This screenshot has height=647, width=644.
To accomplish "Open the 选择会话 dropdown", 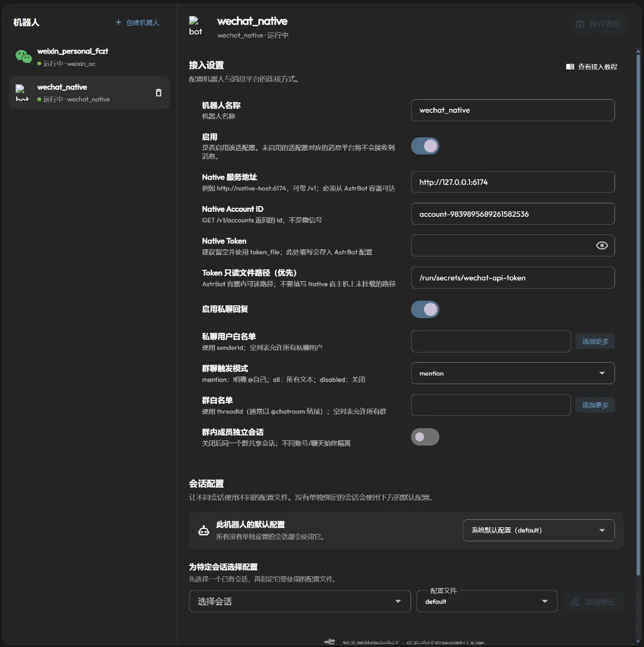I will coord(299,601).
